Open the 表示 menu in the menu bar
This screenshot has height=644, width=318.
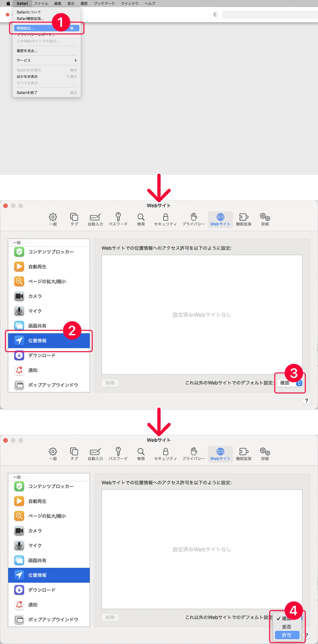[71, 3]
